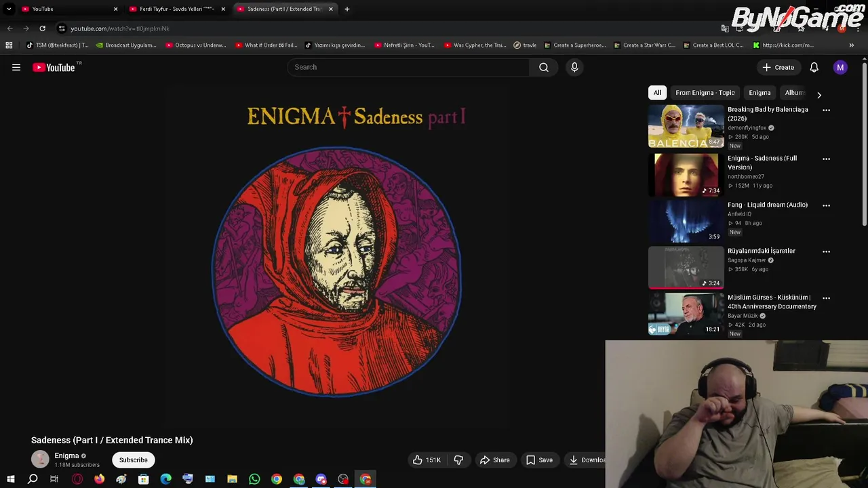Open Windows taskbar search

pos(33,479)
